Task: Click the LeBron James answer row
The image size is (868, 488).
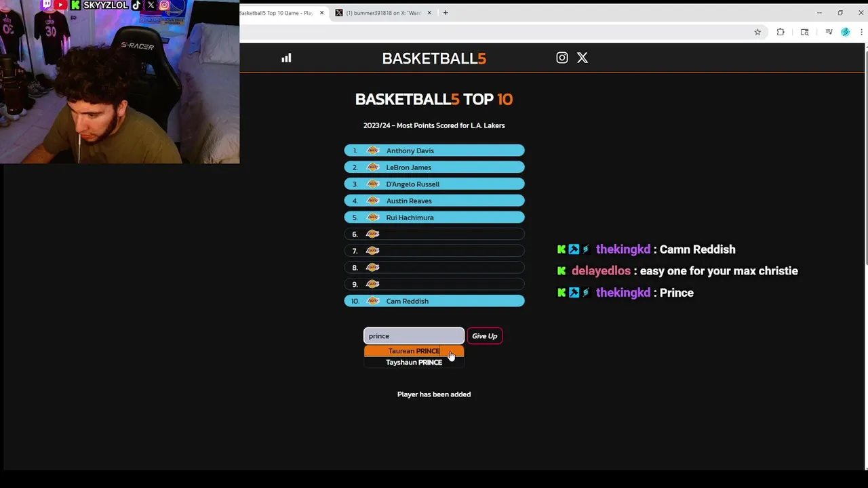Action: pyautogui.click(x=434, y=167)
